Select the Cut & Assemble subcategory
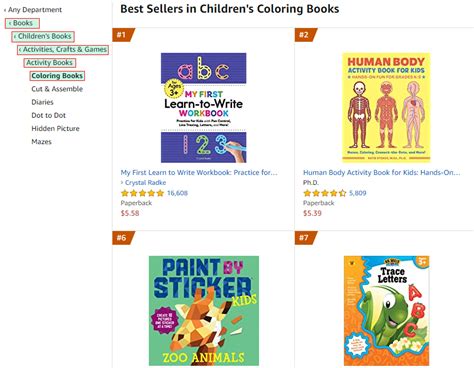This screenshot has height=368, width=474. coord(57,89)
